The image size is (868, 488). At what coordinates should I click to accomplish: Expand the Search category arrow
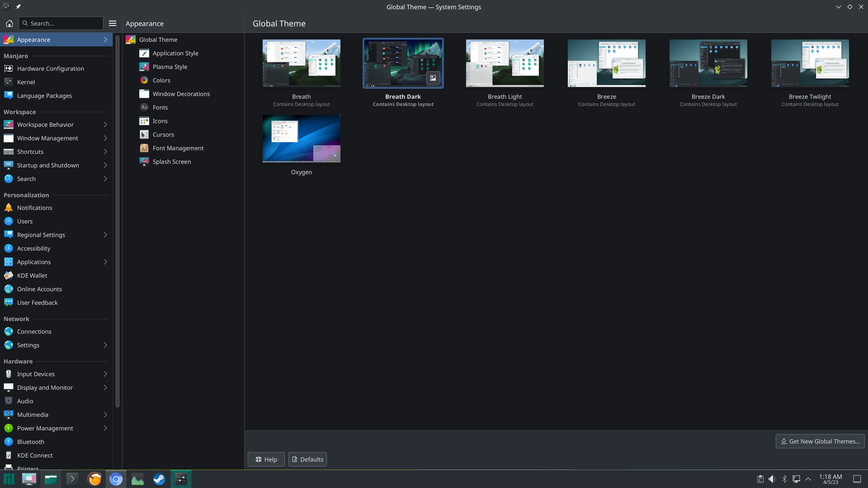(105, 179)
